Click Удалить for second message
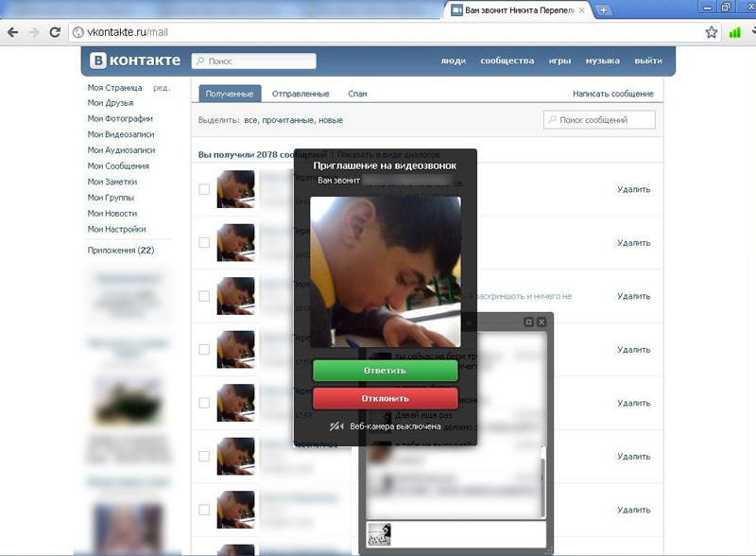Viewport: 756px width, 556px height. [633, 243]
